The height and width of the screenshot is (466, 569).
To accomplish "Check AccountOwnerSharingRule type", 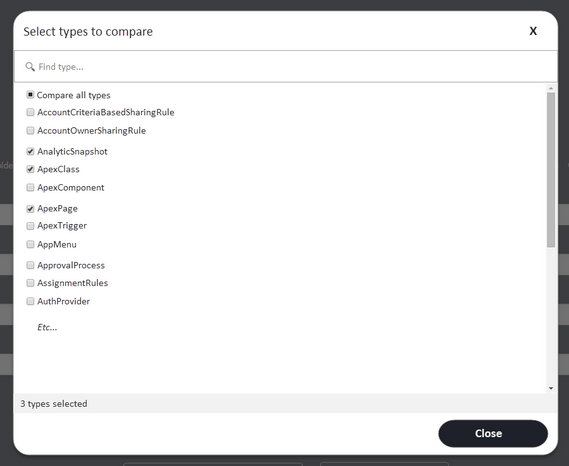I will pos(30,130).
